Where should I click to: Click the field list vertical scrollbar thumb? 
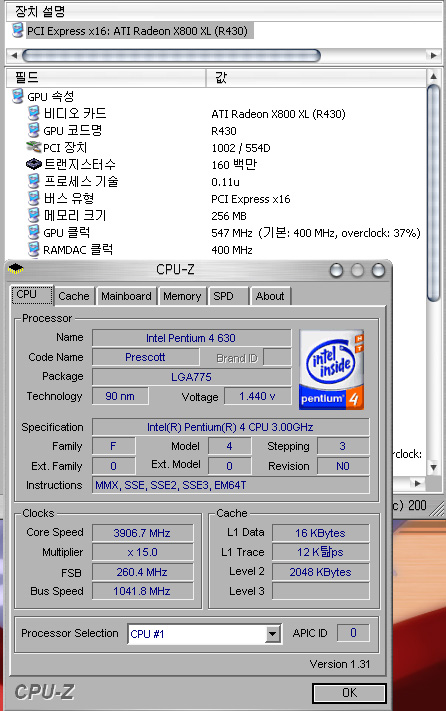(x=434, y=192)
